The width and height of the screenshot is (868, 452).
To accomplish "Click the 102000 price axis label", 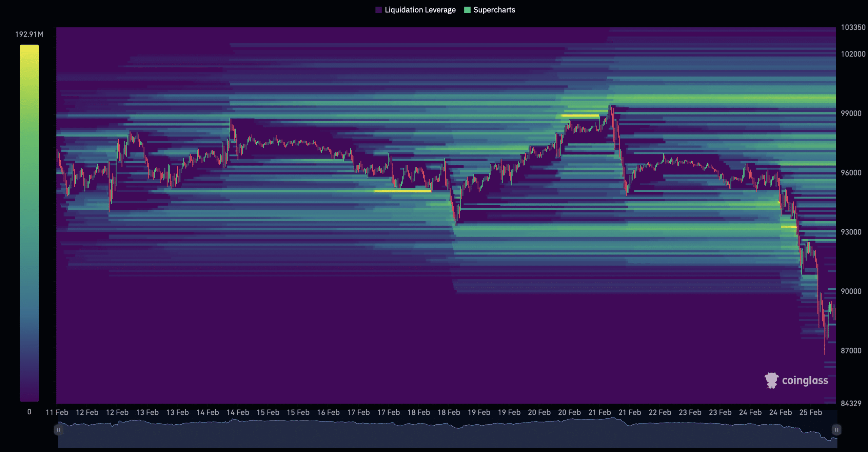I will coord(853,54).
